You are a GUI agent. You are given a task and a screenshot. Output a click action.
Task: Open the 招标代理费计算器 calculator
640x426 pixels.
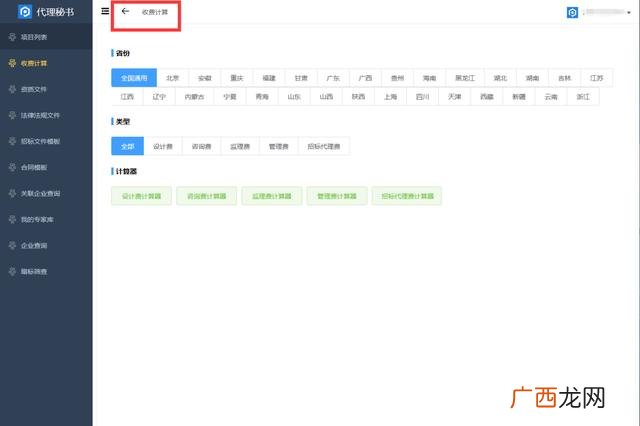click(407, 196)
